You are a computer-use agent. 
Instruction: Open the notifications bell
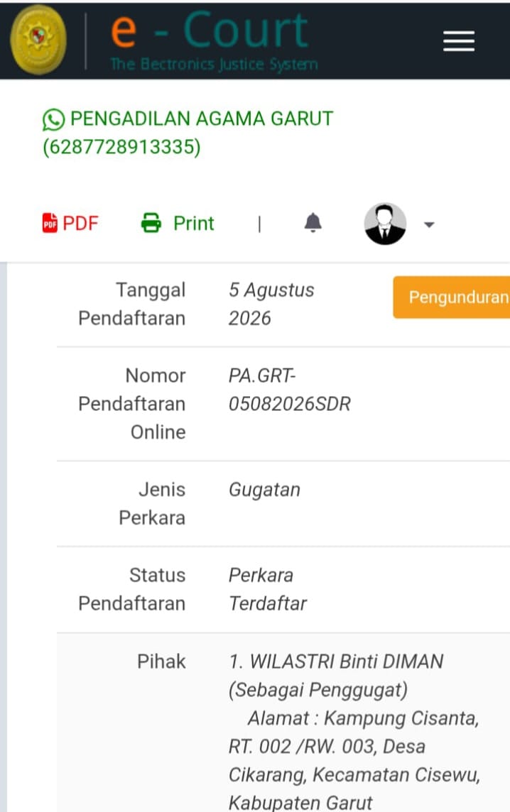point(313,223)
